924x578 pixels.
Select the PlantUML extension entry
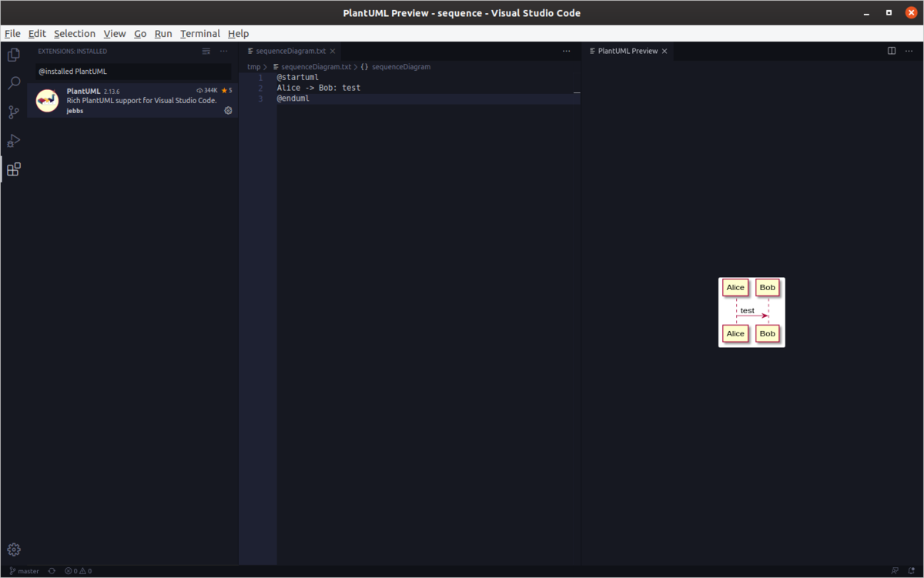coord(132,100)
